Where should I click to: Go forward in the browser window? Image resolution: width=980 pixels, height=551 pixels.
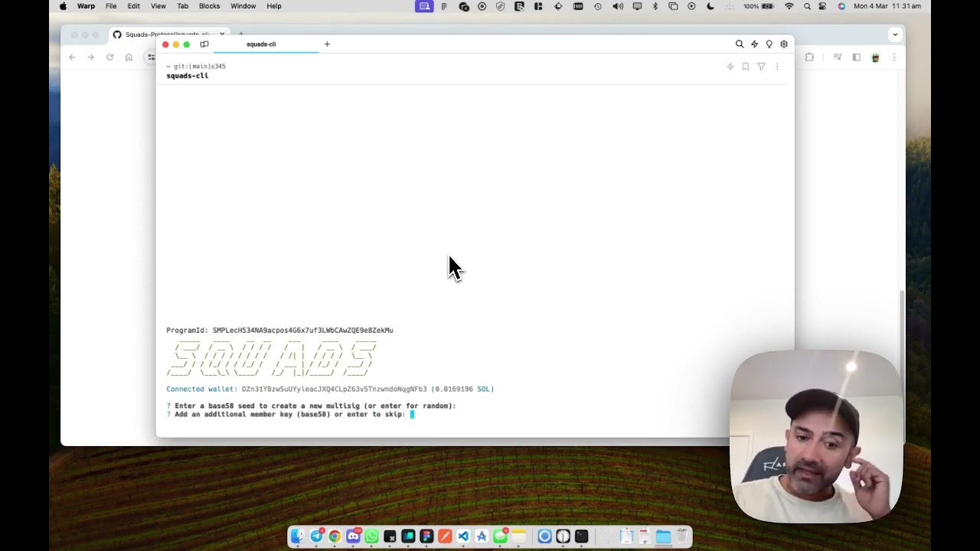91,57
